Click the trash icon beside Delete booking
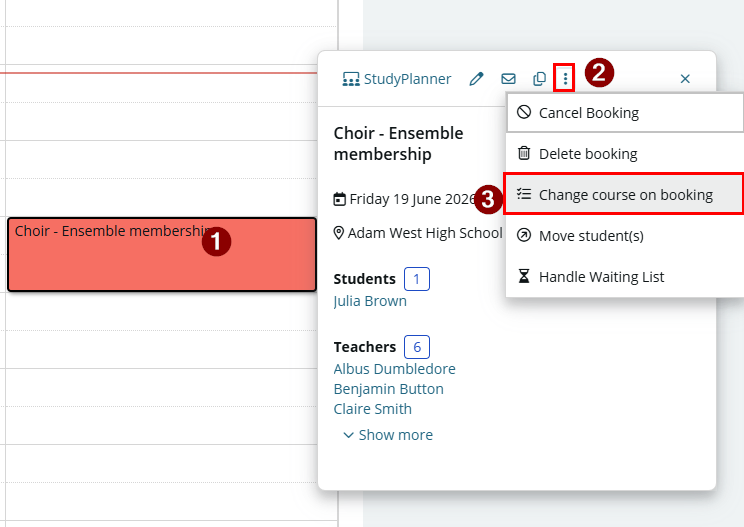The image size is (744, 527). pyautogui.click(x=524, y=153)
